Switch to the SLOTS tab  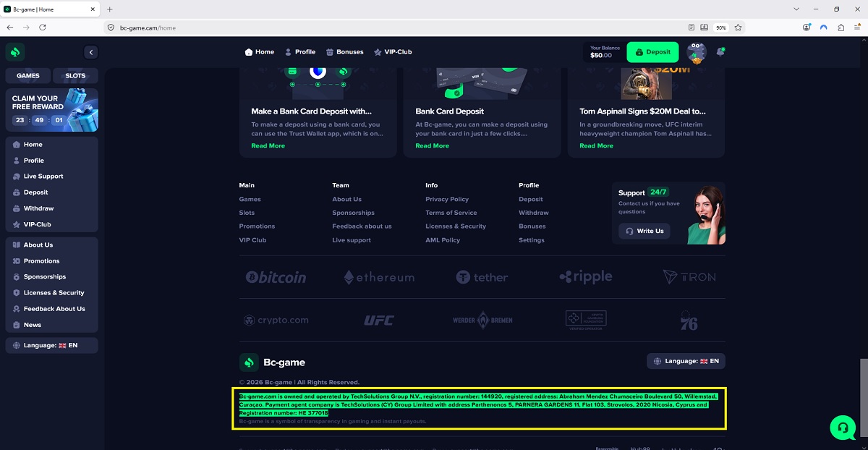tap(75, 75)
